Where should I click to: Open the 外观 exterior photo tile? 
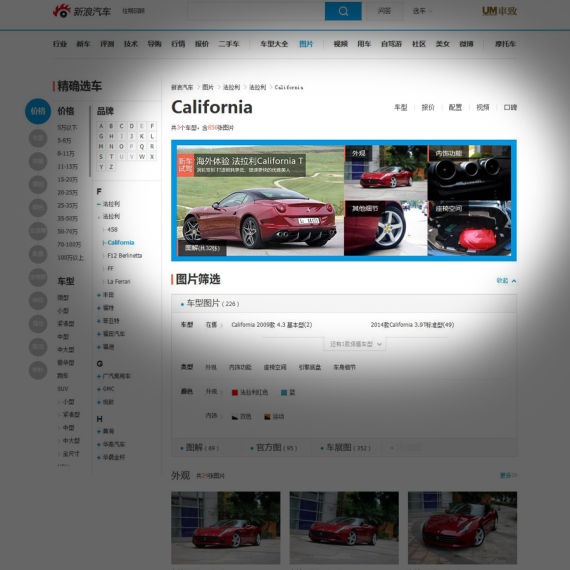386,172
